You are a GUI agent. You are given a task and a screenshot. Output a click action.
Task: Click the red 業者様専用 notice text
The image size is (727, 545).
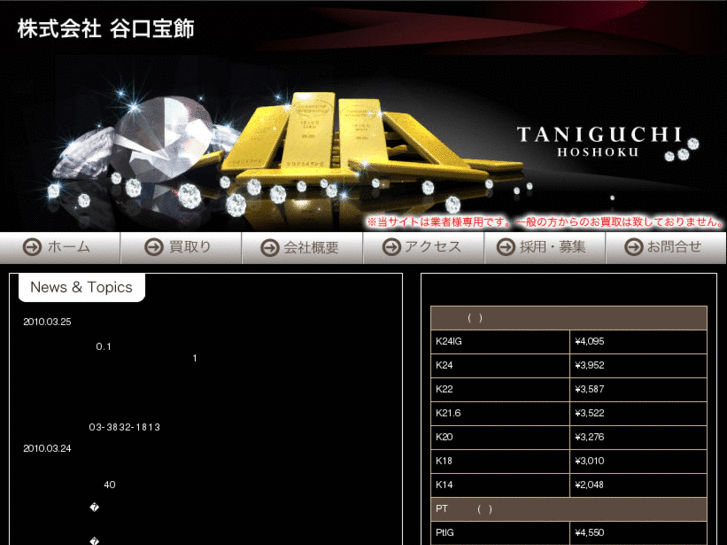tap(545, 222)
